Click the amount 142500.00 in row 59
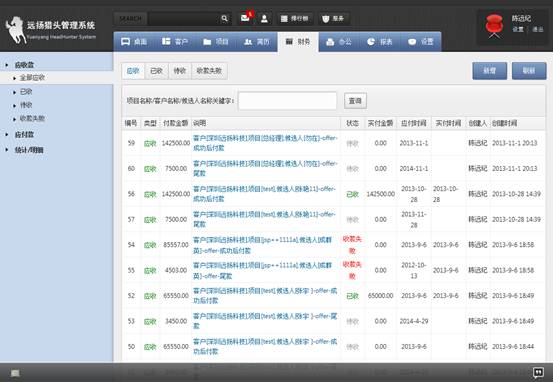Image resolution: width=553 pixels, height=382 pixels. 176,143
